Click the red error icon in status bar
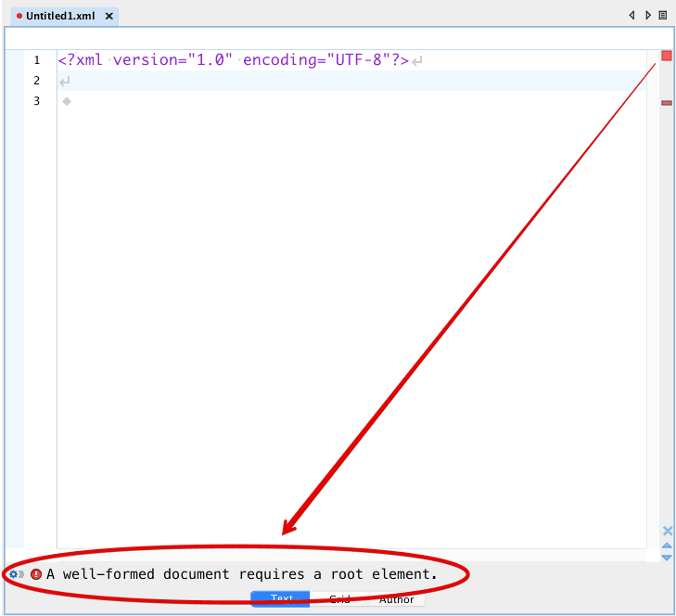This screenshot has width=676, height=616. (36, 574)
